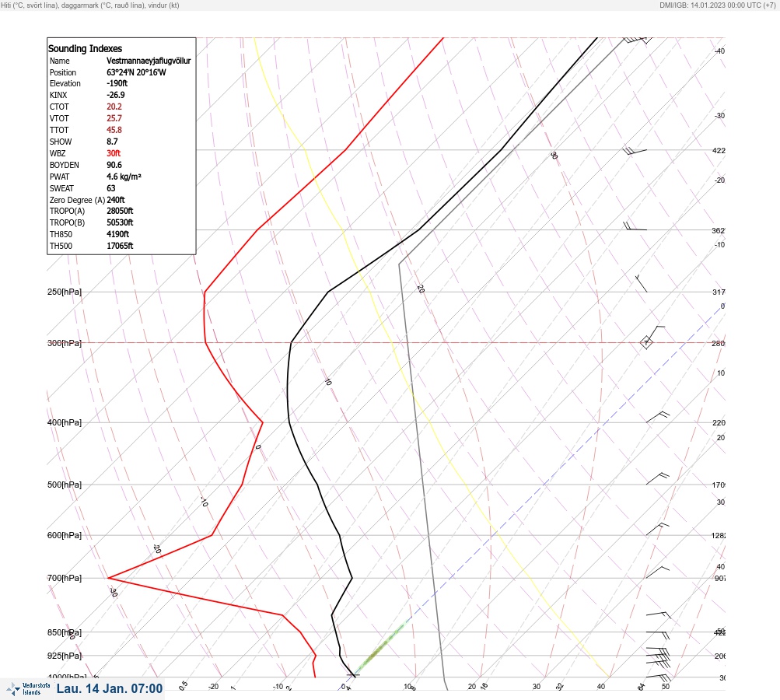This screenshot has height=700, width=780.
Task: Click the '-40' label on the right axis
Action: pos(719,51)
